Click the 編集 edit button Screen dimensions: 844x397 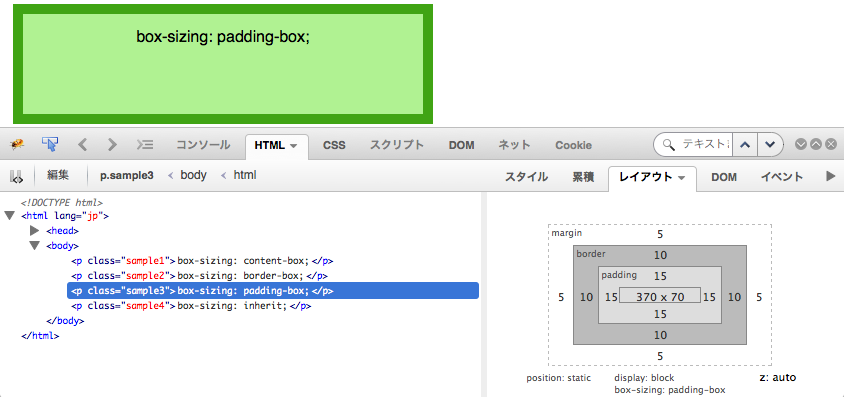58,175
